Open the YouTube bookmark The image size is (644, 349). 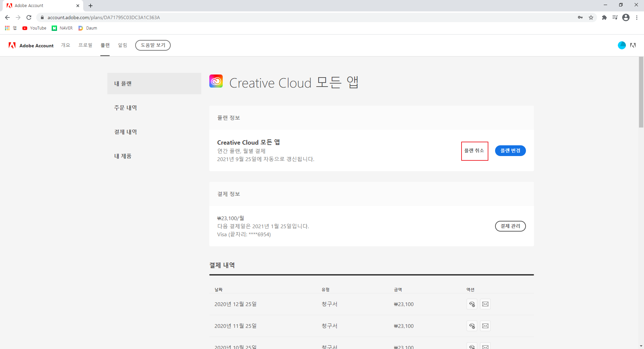coord(34,28)
